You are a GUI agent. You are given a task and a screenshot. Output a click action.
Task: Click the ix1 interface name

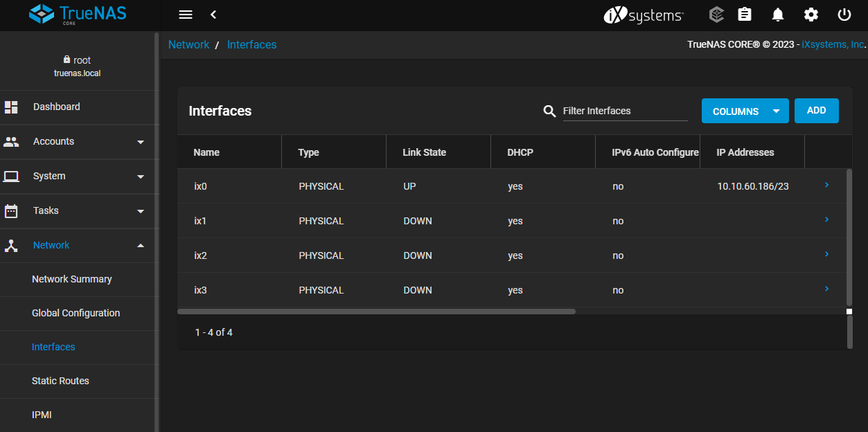(200, 221)
